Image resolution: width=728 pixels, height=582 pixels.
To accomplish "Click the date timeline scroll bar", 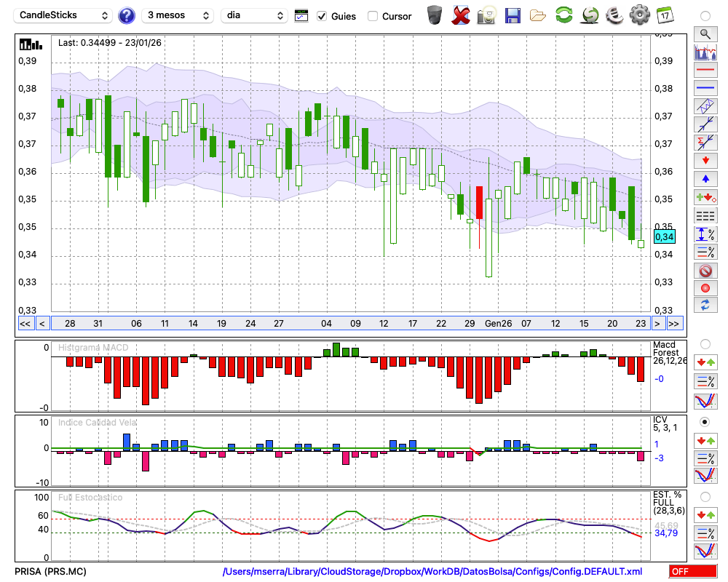I will [x=349, y=323].
